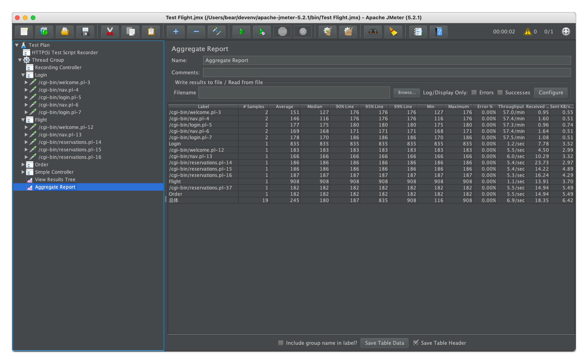Screen dimensions: 588x364
Task: Click the Shutdown toolbar icon
Action: pyautogui.click(x=303, y=31)
